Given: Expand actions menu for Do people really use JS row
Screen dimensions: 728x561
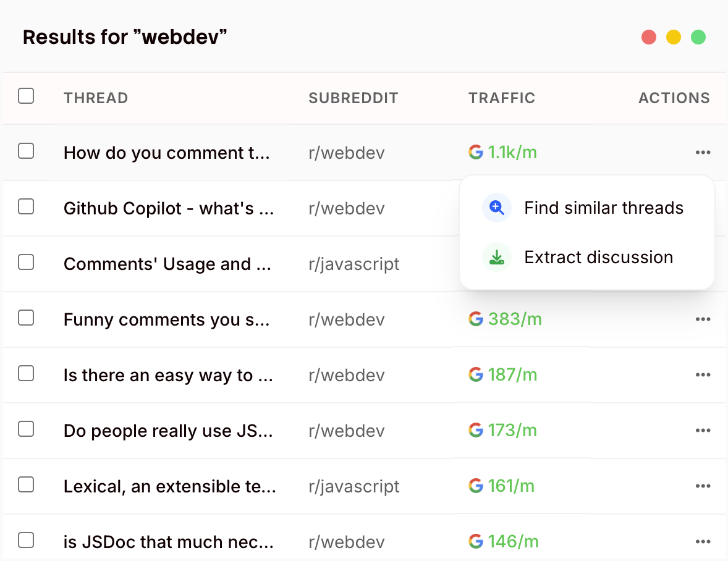Looking at the screenshot, I should point(703,431).
